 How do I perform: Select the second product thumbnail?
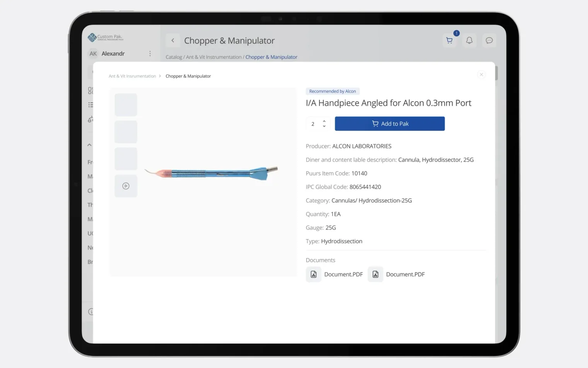pyautogui.click(x=126, y=132)
